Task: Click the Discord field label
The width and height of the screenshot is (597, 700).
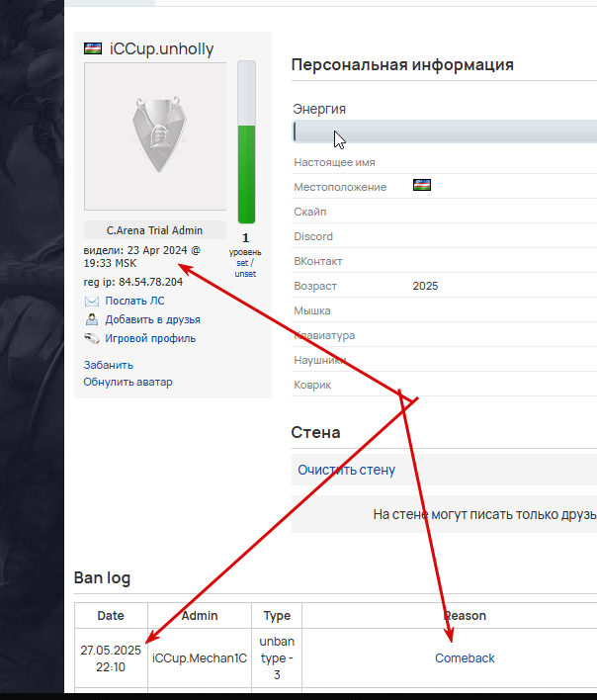Action: (x=313, y=236)
